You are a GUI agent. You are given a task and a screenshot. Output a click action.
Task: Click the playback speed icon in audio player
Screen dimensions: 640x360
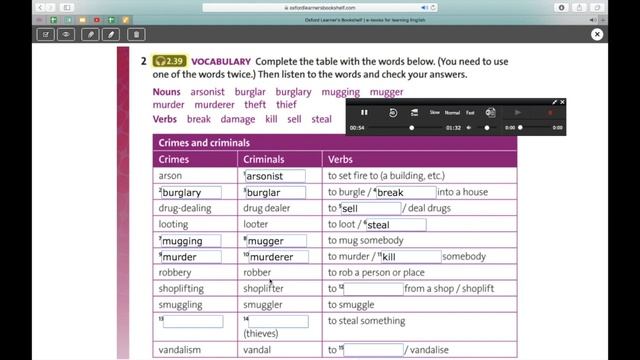click(x=414, y=113)
